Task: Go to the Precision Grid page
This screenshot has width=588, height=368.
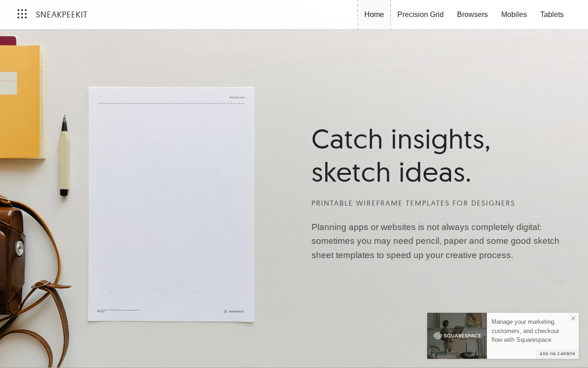Action: 420,15
